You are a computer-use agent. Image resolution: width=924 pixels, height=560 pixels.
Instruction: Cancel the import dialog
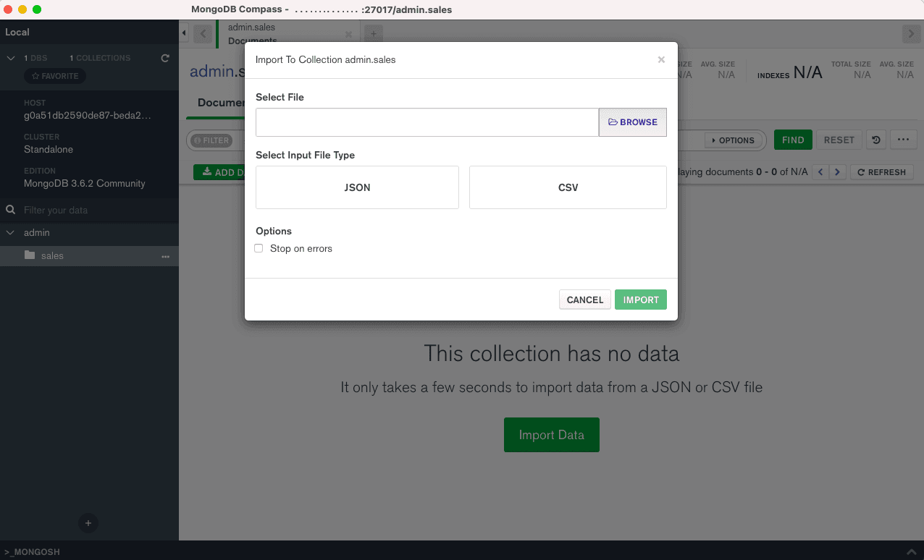tap(584, 299)
